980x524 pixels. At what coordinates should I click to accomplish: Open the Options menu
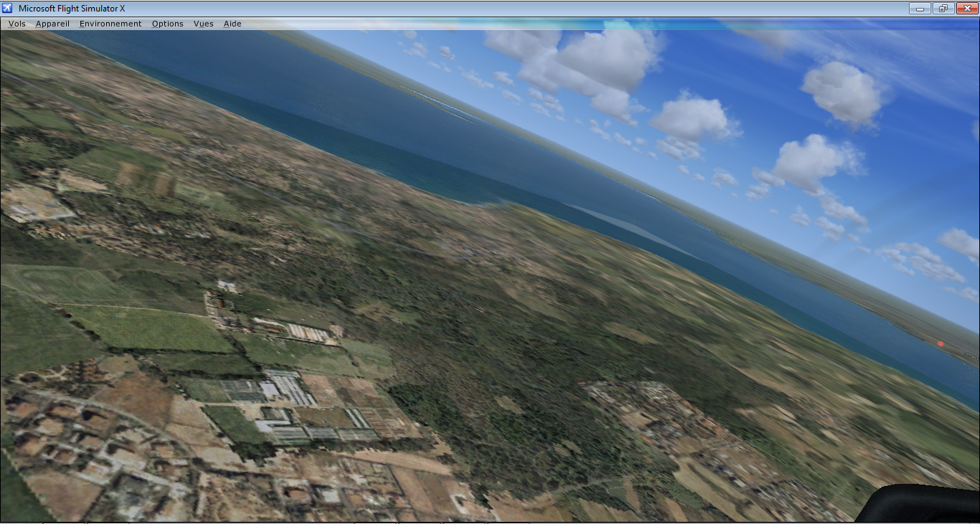click(x=168, y=24)
